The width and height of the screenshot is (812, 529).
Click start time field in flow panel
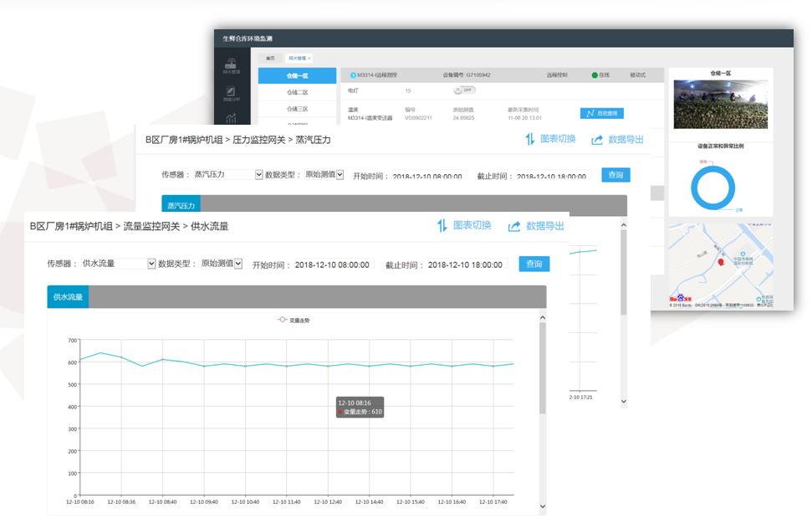[332, 264]
